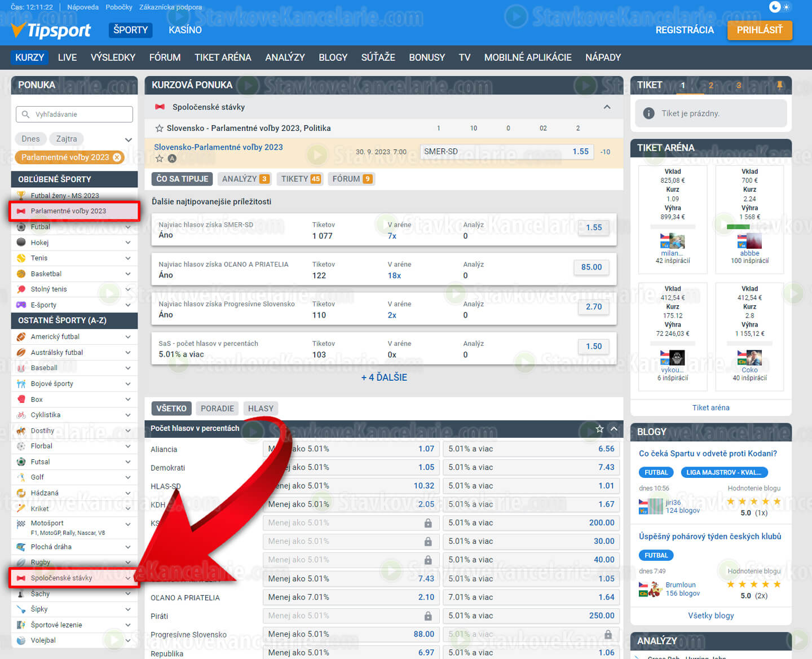Select the FÓRUM 9 tab

tap(351, 179)
